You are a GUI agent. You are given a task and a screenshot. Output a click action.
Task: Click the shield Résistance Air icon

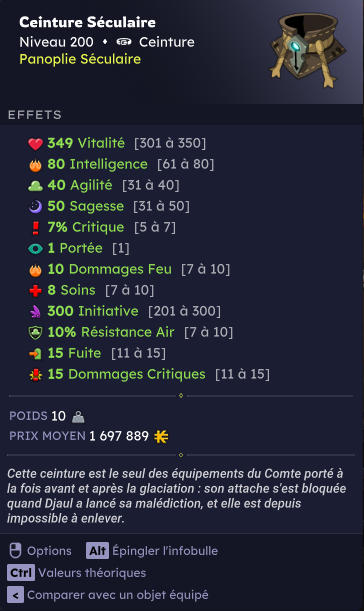click(35, 332)
